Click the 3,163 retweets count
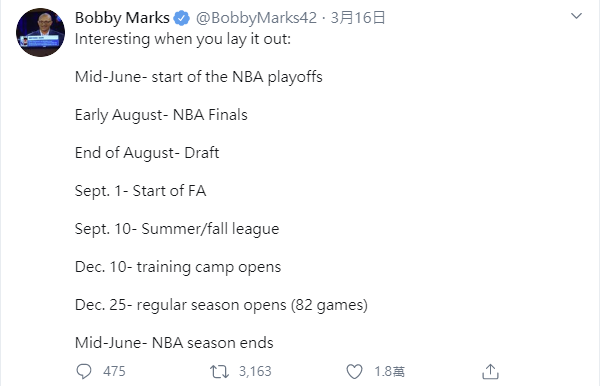Viewport: 600px width, 386px height. point(255,371)
